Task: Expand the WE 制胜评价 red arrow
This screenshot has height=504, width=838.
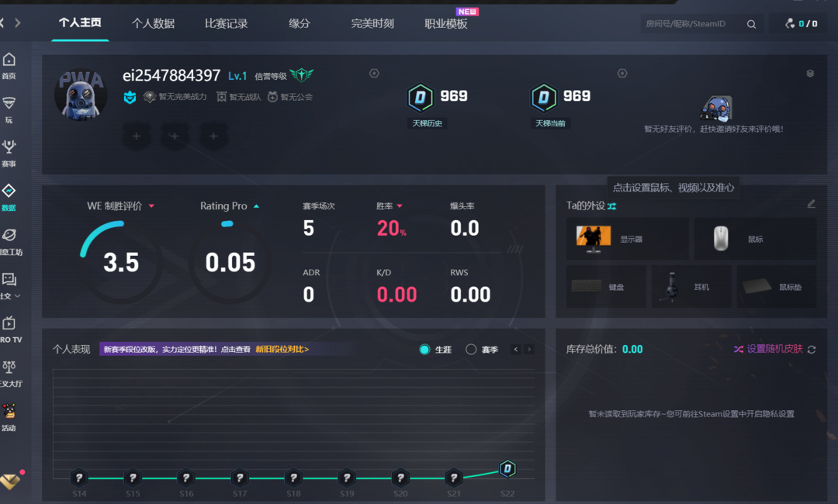Action: coord(152,206)
